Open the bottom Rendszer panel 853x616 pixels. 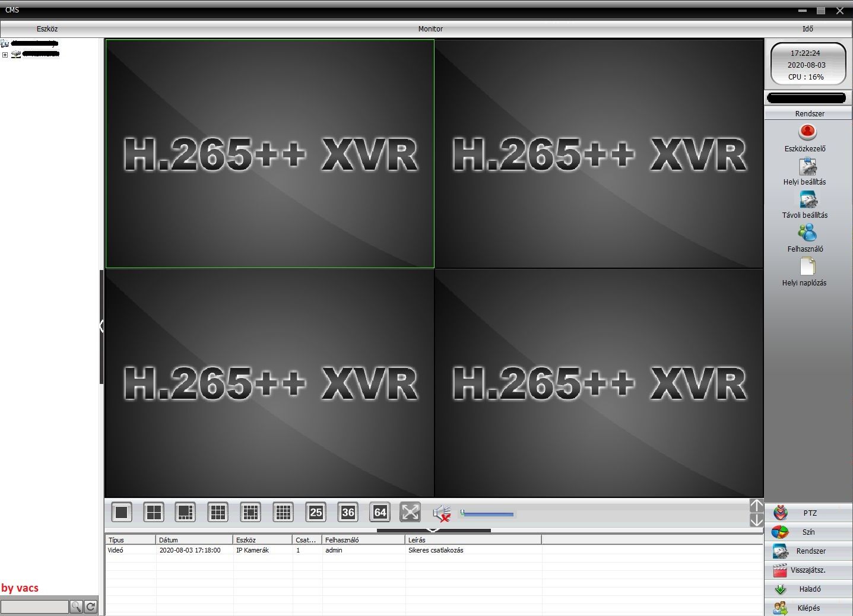(808, 551)
